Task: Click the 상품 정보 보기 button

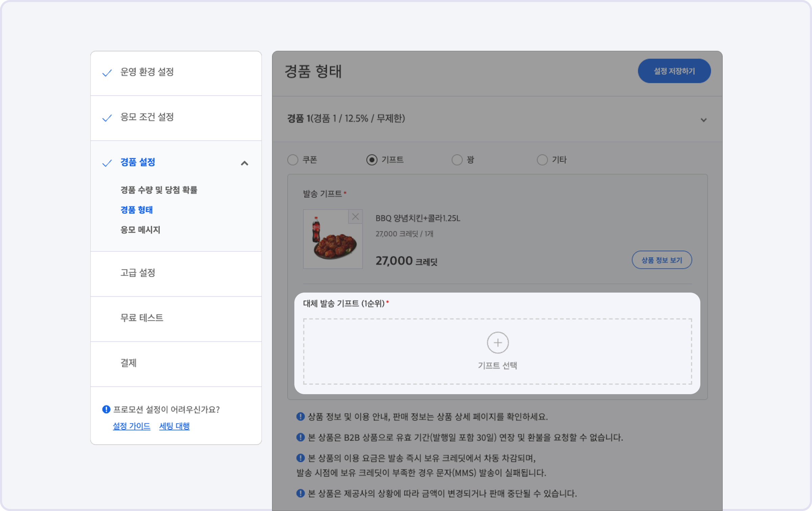Action: pyautogui.click(x=661, y=260)
